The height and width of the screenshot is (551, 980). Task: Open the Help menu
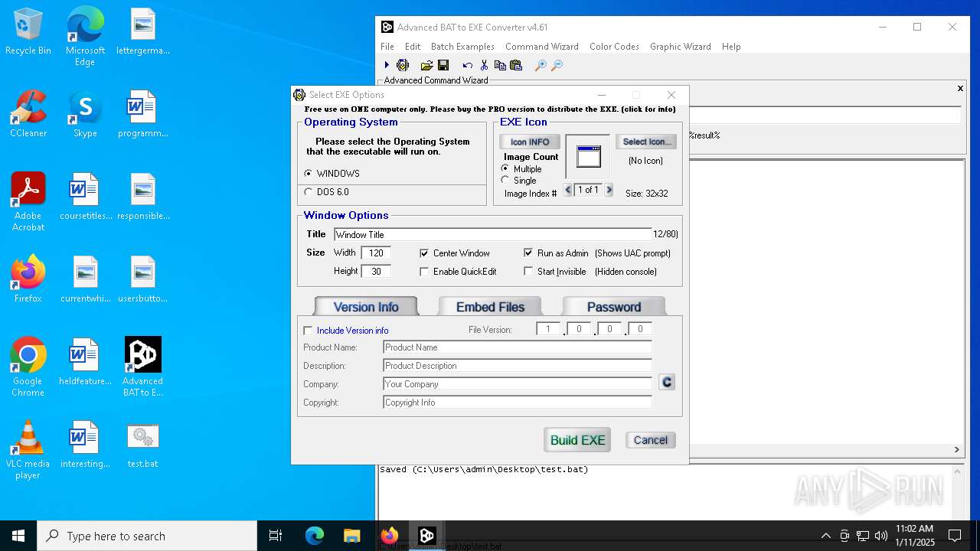tap(731, 47)
